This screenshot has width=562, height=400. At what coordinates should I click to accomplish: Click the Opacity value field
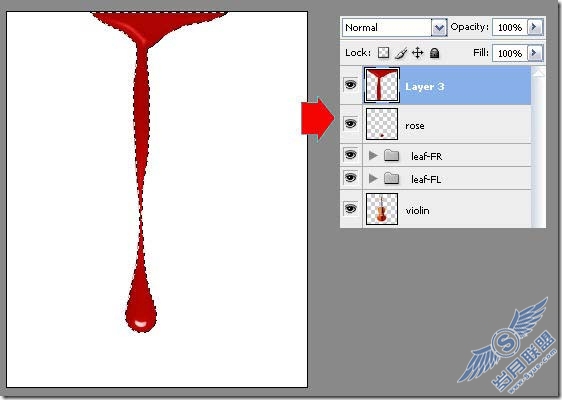click(510, 27)
